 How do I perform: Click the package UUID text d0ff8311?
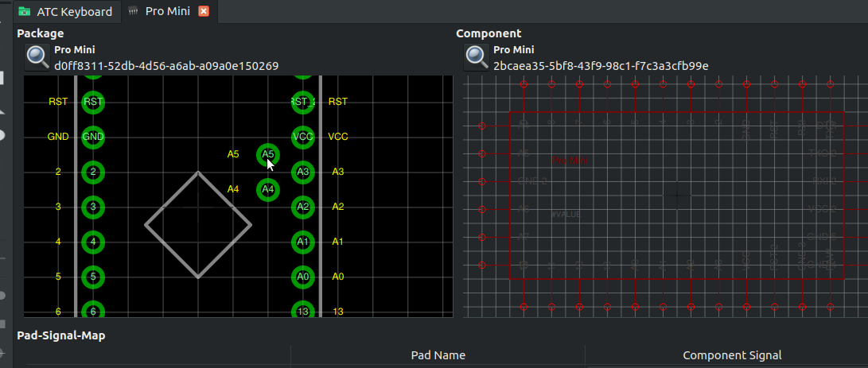click(x=166, y=67)
